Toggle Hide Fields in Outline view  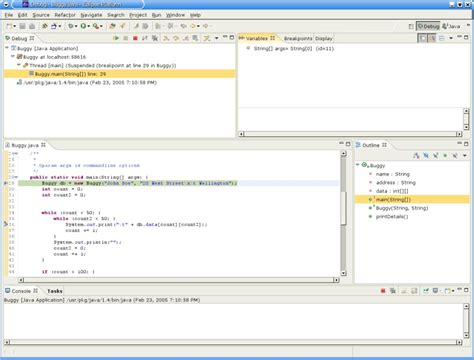point(426,156)
